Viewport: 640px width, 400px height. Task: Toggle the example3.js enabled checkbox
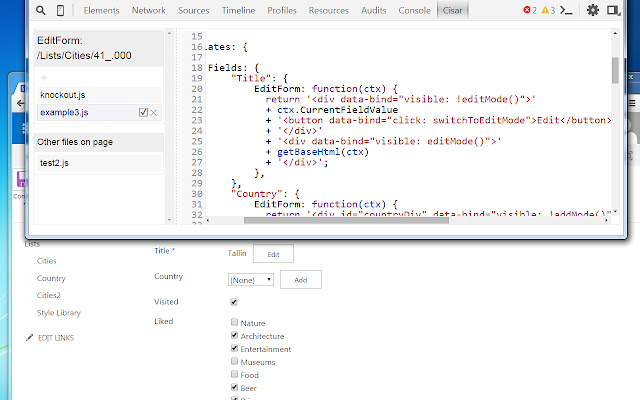point(143,113)
